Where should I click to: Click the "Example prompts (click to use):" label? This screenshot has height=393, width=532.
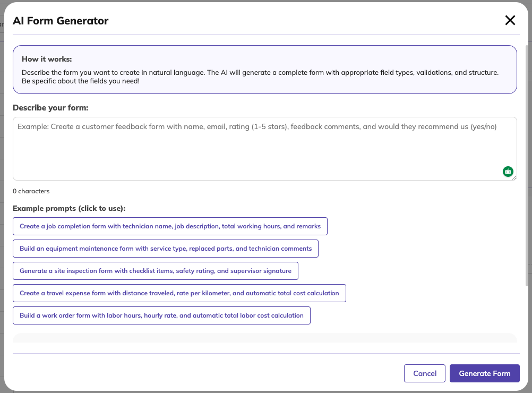pyautogui.click(x=69, y=208)
